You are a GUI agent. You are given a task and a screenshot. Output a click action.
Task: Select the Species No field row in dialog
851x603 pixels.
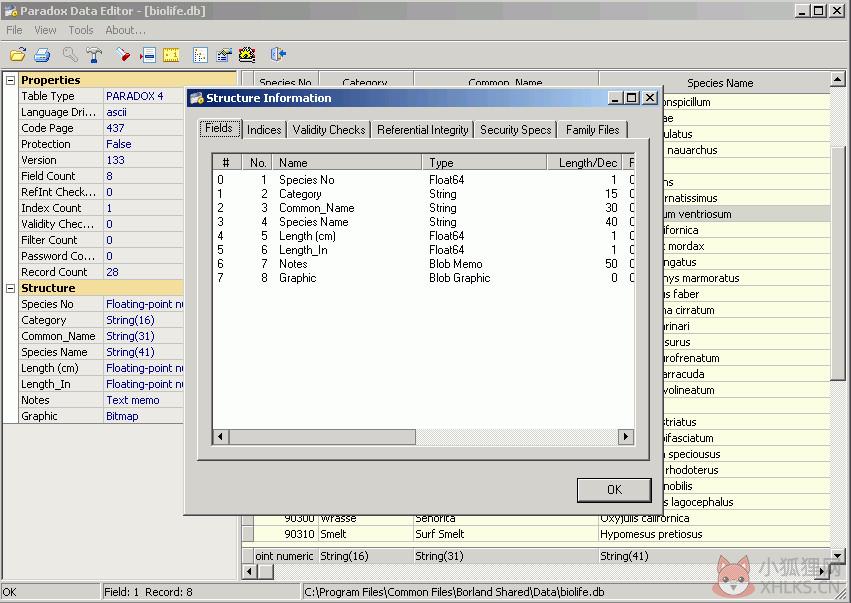pos(423,180)
